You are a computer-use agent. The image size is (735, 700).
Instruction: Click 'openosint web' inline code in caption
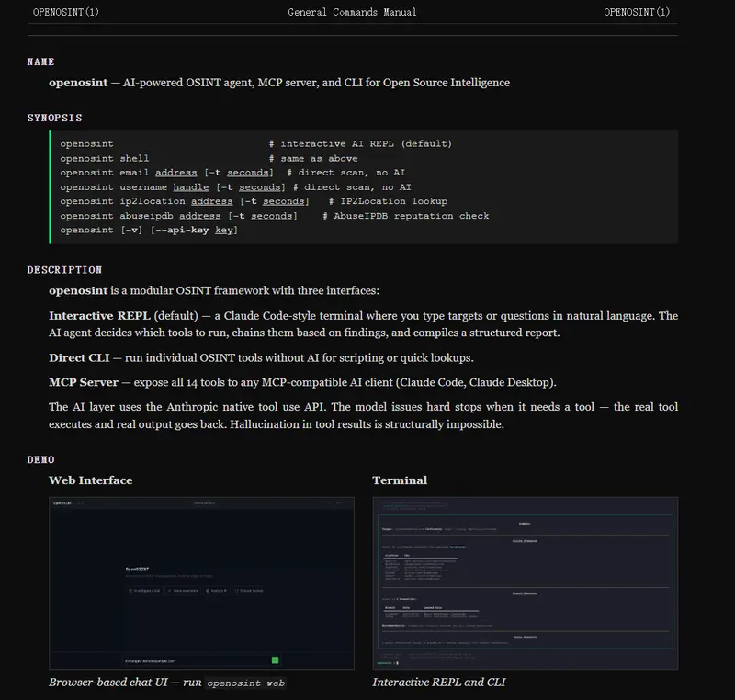(246, 683)
